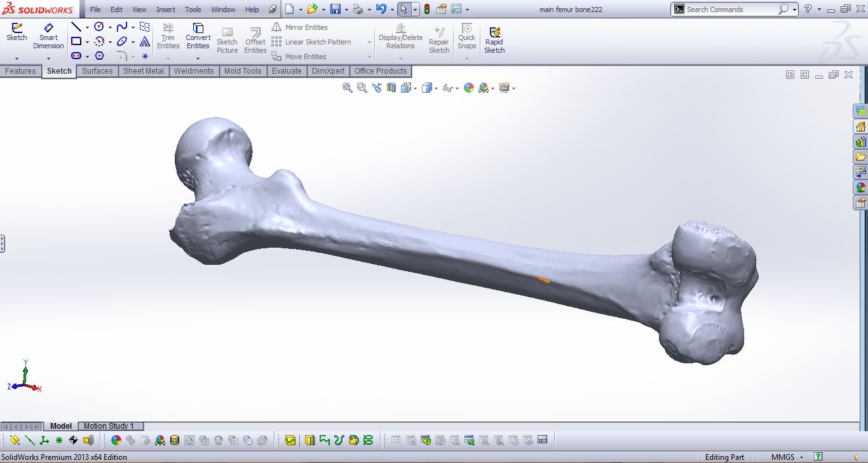Click Zoom to Fit in the view toolbar
This screenshot has width=868, height=463.
(346, 88)
